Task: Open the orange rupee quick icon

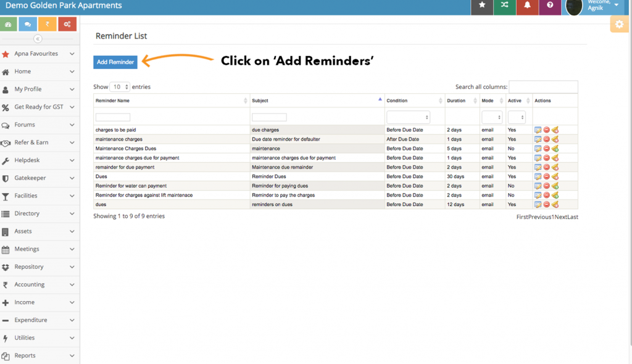Action: (48, 24)
